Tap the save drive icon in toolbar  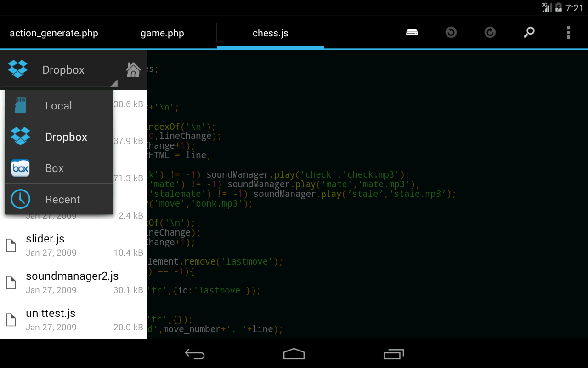[412, 33]
